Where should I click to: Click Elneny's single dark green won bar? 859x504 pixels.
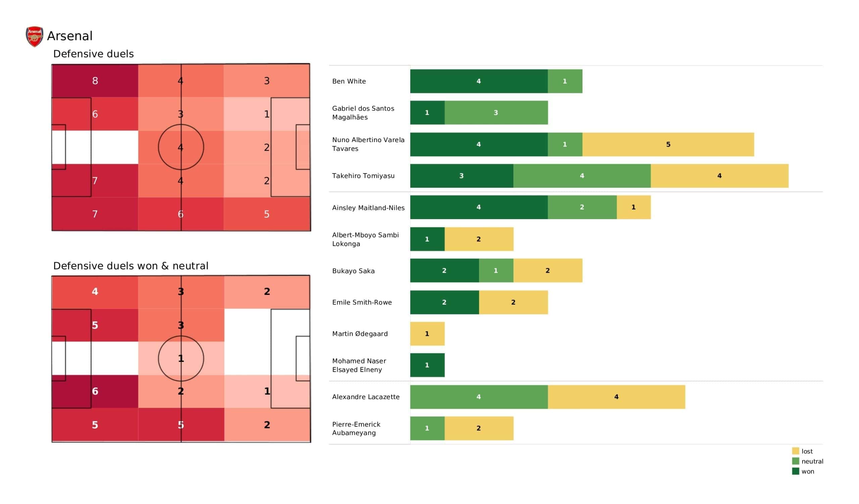coord(427,365)
